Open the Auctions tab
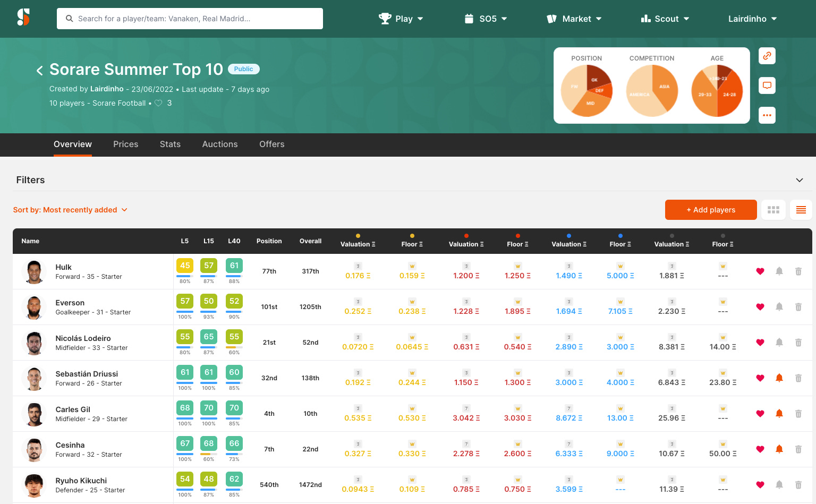 pyautogui.click(x=220, y=144)
